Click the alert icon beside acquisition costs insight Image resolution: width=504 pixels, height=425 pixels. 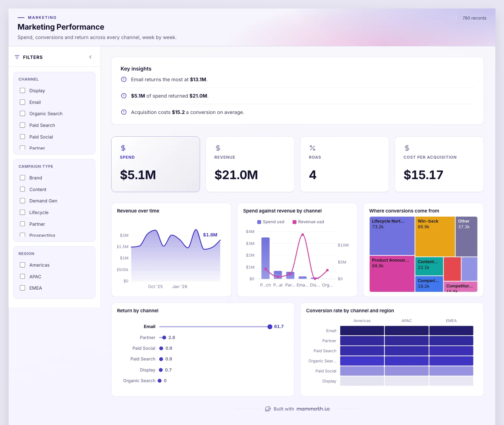(x=124, y=112)
